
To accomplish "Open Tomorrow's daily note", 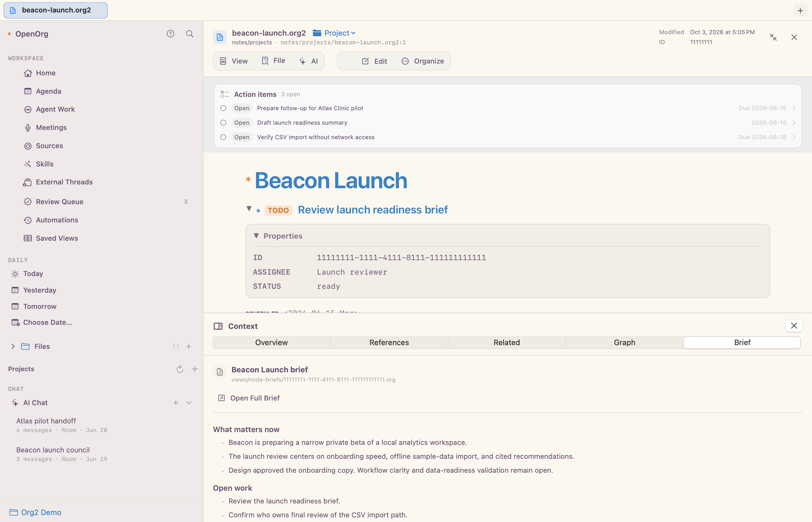I will pos(34,307).
